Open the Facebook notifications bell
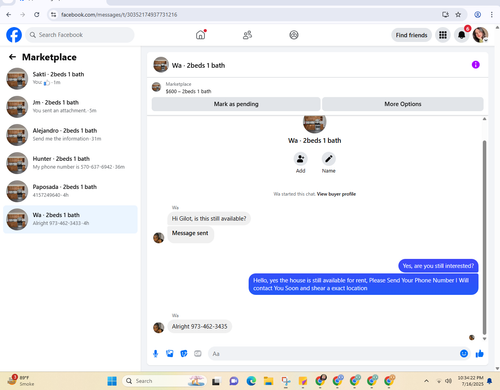This screenshot has width=500, height=390. click(x=461, y=35)
